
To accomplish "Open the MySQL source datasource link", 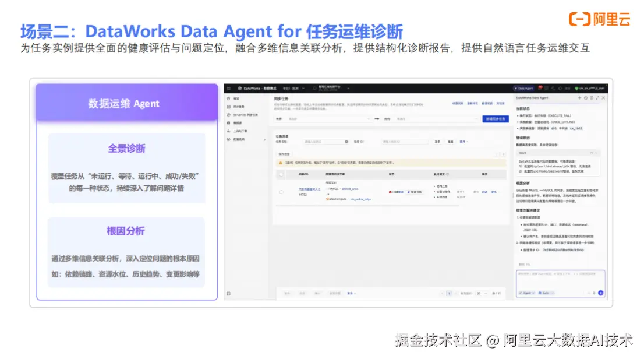I will pyautogui.click(x=351, y=189).
